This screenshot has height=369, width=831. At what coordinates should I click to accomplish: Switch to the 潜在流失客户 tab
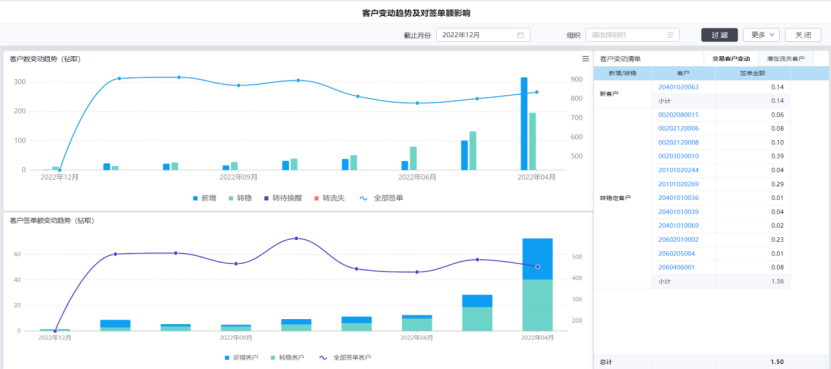785,59
